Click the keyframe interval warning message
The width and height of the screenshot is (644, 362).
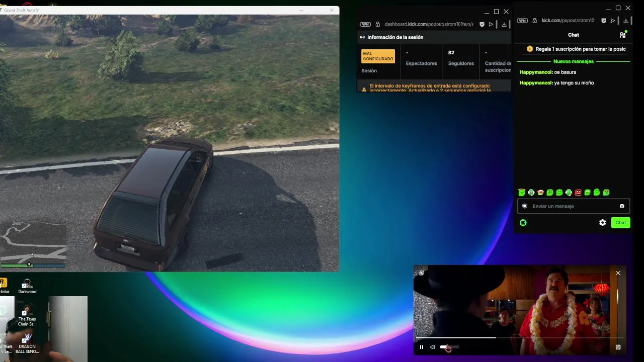pyautogui.click(x=430, y=88)
